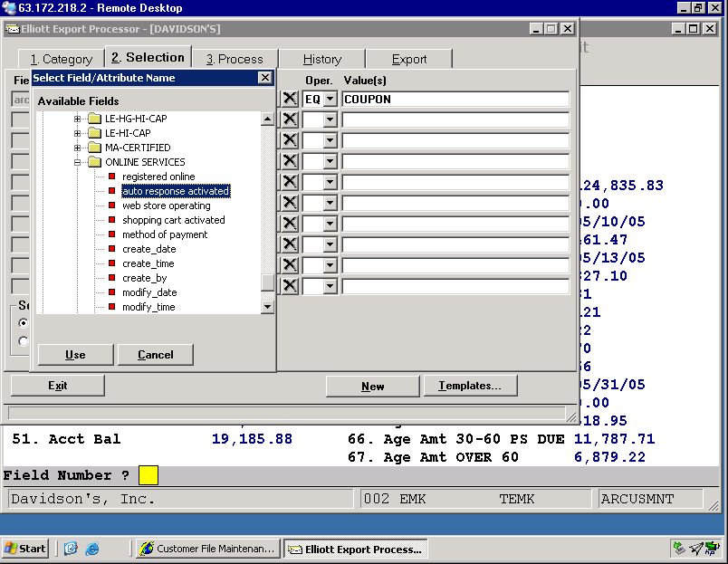728x564 pixels.
Task: Close the Select Field/Attribute Name dialog
Action: [x=264, y=78]
